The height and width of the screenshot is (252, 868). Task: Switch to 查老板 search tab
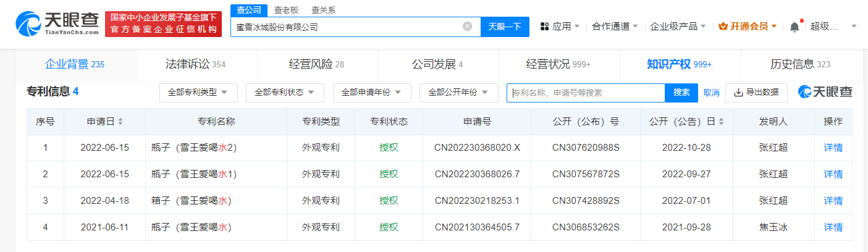point(286,10)
